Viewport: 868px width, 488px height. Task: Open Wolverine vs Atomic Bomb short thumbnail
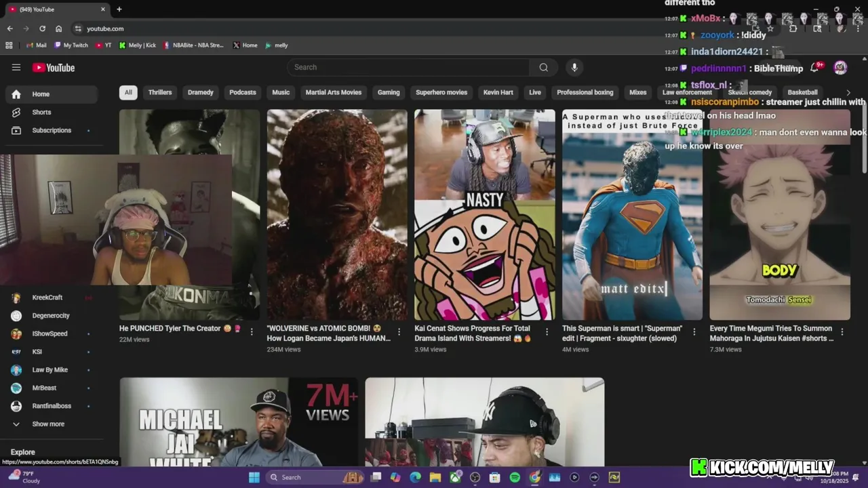337,215
